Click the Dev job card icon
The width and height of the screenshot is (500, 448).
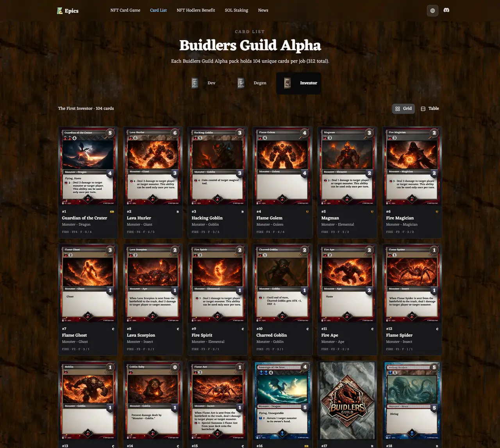tap(195, 83)
